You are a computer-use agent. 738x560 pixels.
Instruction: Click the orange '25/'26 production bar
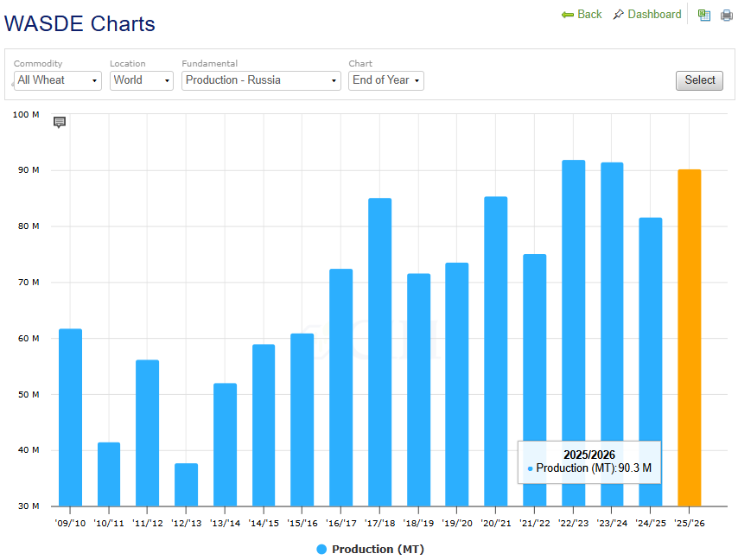(689, 337)
